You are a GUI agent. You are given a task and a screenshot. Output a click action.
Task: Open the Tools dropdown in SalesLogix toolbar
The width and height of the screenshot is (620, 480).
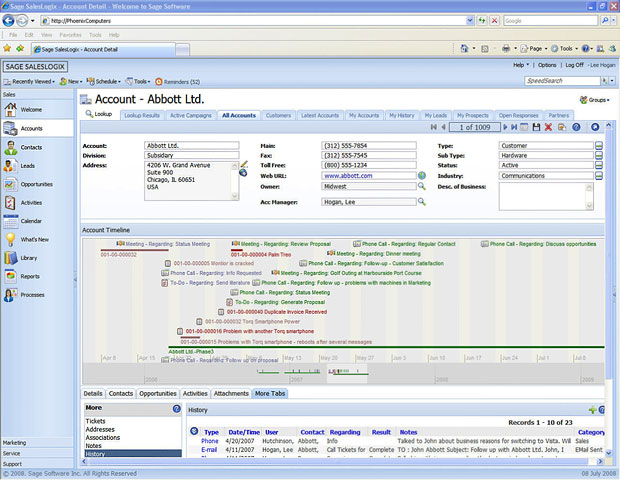click(138, 81)
